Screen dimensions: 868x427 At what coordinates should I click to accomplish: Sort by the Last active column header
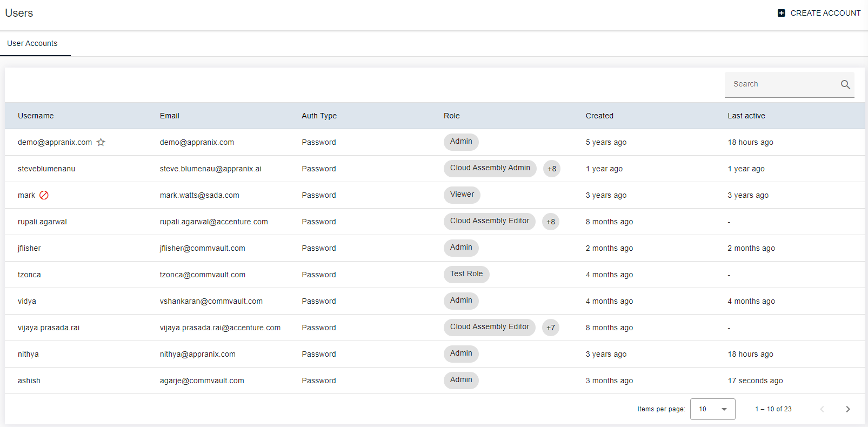746,116
